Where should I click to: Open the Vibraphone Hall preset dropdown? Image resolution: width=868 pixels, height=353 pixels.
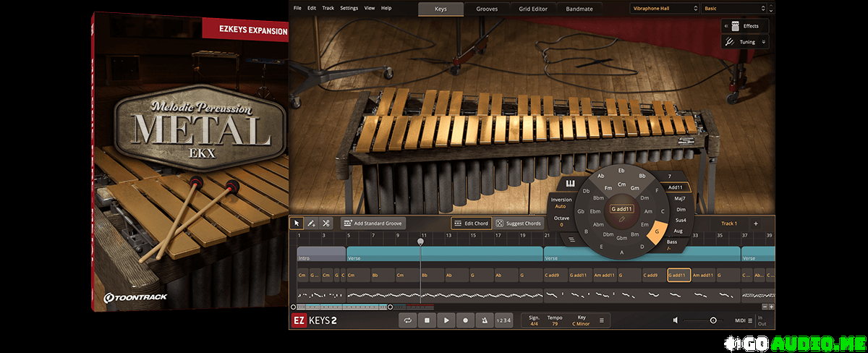[x=663, y=9]
